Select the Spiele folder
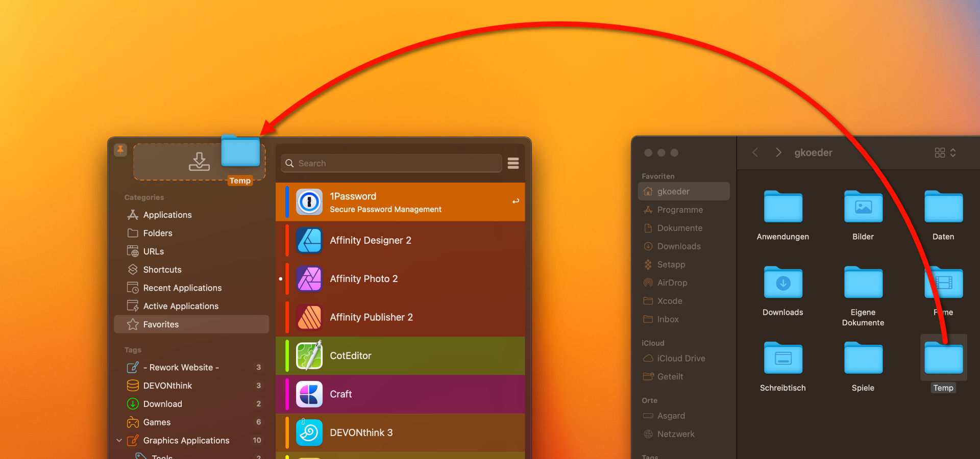Image resolution: width=980 pixels, height=459 pixels. 863,358
